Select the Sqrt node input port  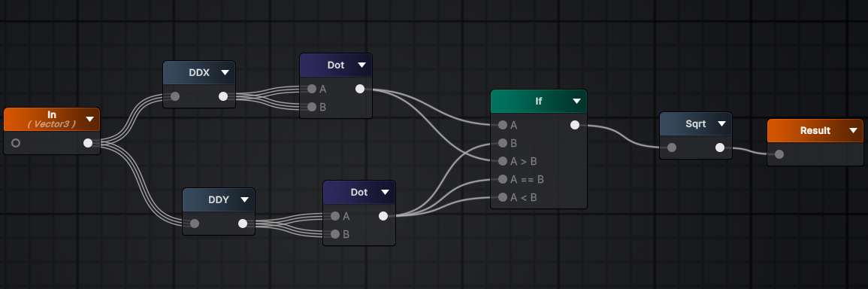672,148
